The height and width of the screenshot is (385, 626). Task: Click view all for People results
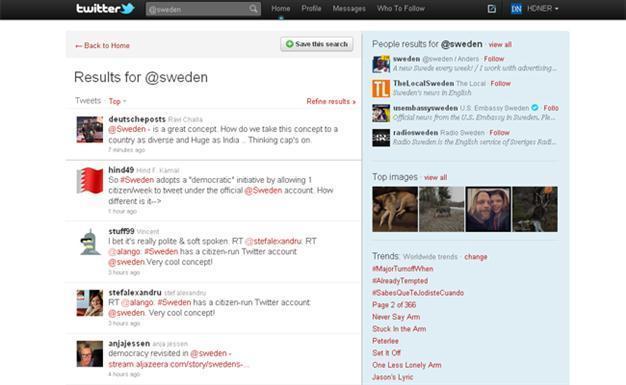click(x=500, y=44)
